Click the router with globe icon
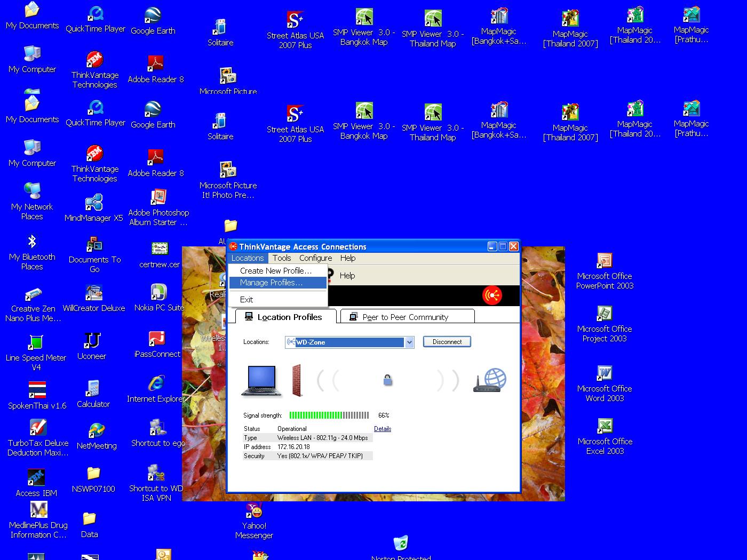Screen dimensions: 747x560 [x=490, y=380]
